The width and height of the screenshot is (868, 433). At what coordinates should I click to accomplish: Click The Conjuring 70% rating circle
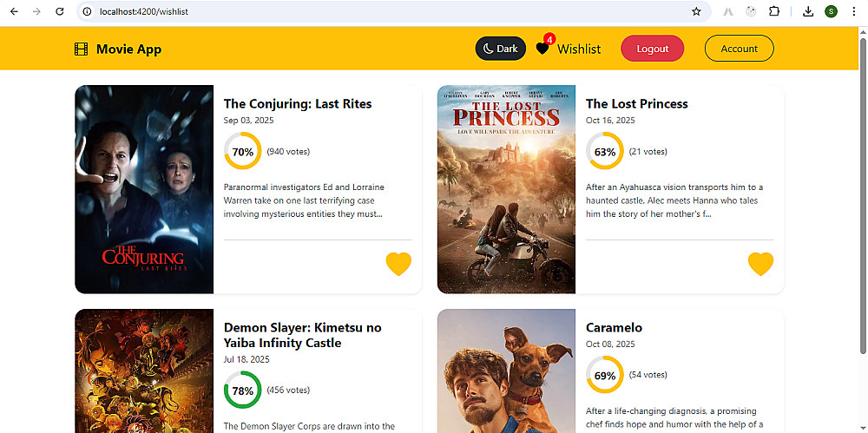pyautogui.click(x=242, y=151)
